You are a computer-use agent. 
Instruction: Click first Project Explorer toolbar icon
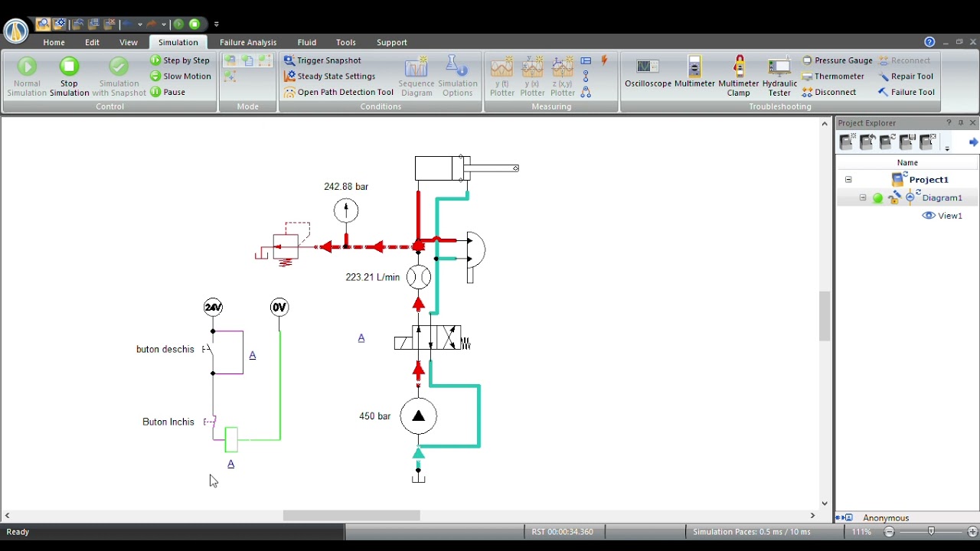(x=846, y=142)
